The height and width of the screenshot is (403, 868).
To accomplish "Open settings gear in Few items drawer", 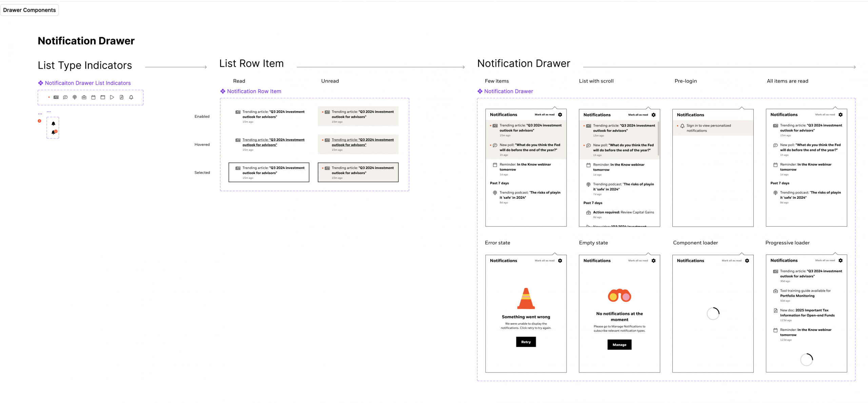I will pyautogui.click(x=560, y=115).
